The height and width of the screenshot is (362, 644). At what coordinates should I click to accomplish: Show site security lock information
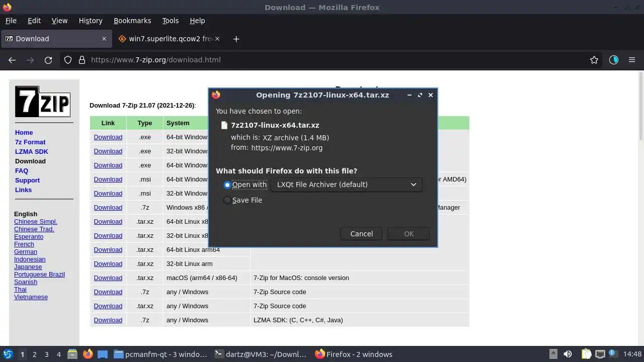(x=82, y=60)
